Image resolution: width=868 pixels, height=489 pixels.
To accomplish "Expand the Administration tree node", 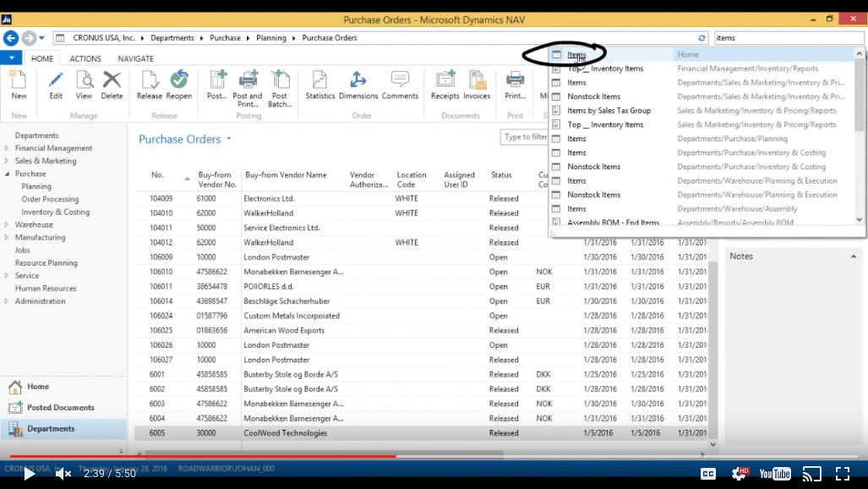I will pyautogui.click(x=7, y=301).
